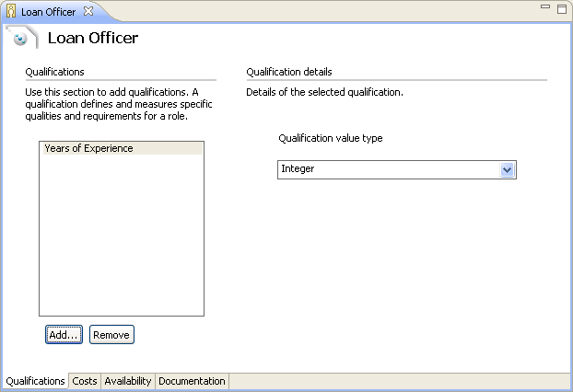Maximize the editor panel

562,9
